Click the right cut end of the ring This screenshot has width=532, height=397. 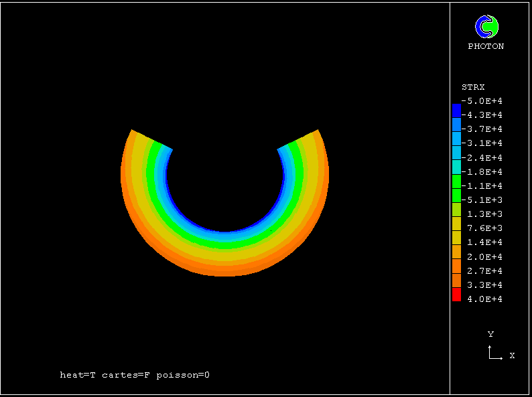pyautogui.click(x=299, y=140)
